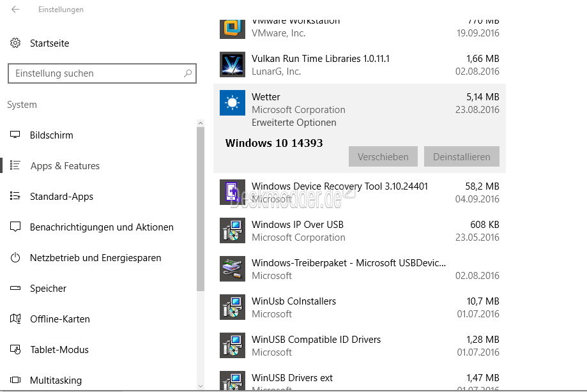Click the WinUsb CoInstallers icon
Viewport: 587px width, 392px height.
(x=233, y=306)
